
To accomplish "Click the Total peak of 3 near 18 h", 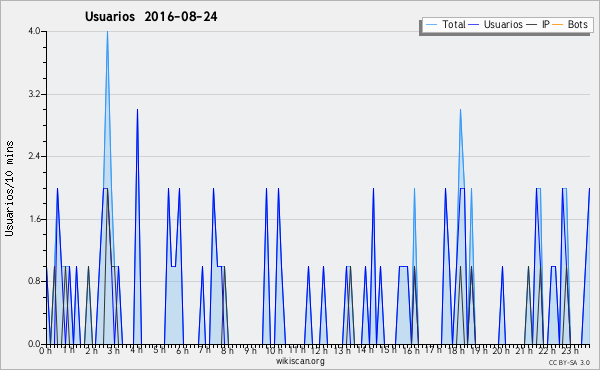I will pos(460,110).
